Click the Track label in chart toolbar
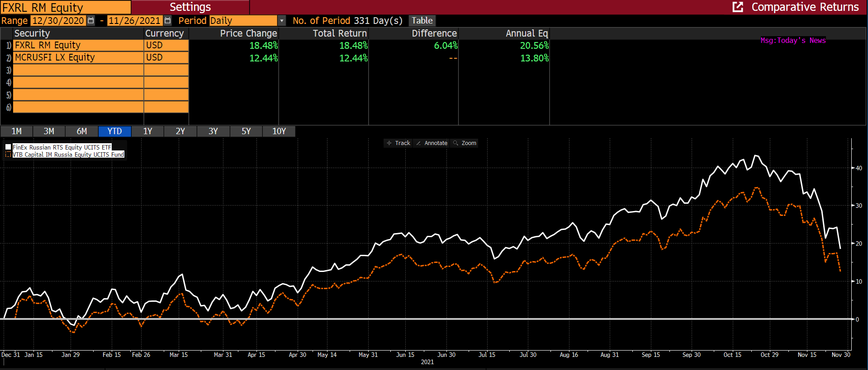This screenshot has width=868, height=370. pos(403,143)
